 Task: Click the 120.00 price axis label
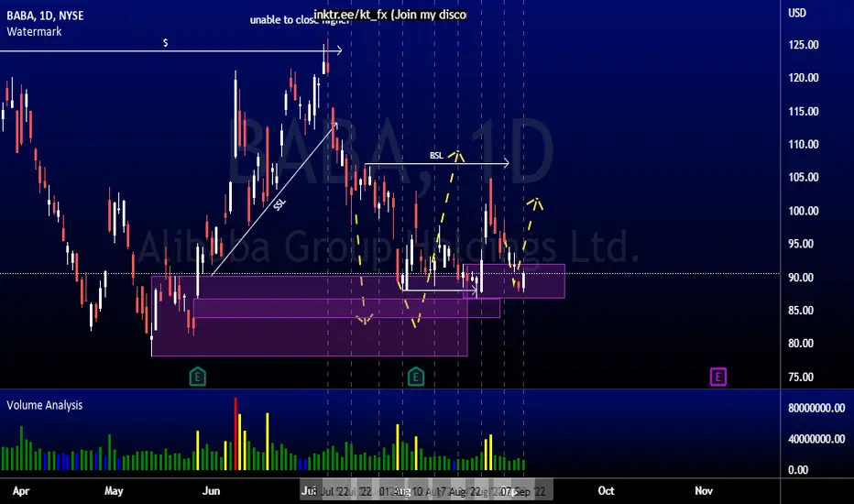(804, 78)
